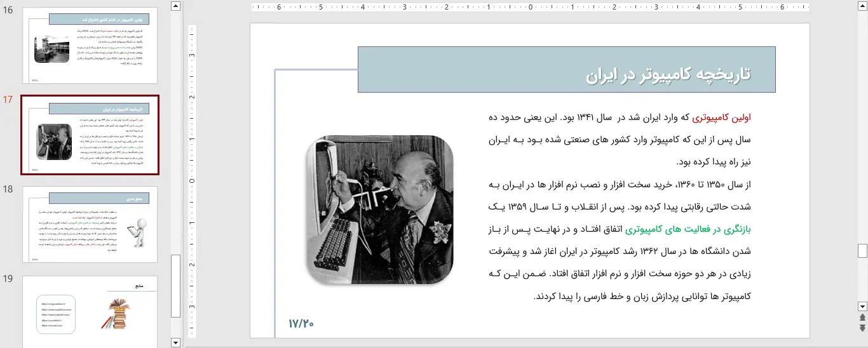Open slide 19 thumbnail with books image
Screen dimensions: 868x348
pyautogui.click(x=90, y=311)
